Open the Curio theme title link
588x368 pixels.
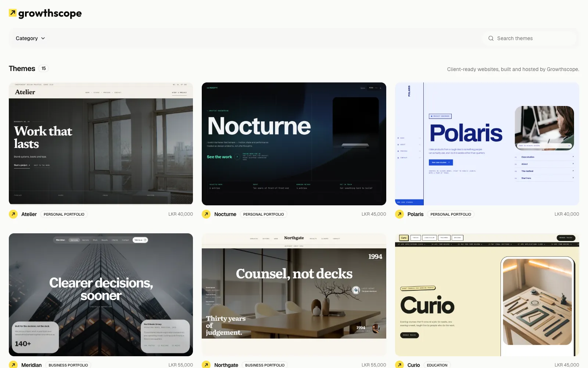(413, 365)
